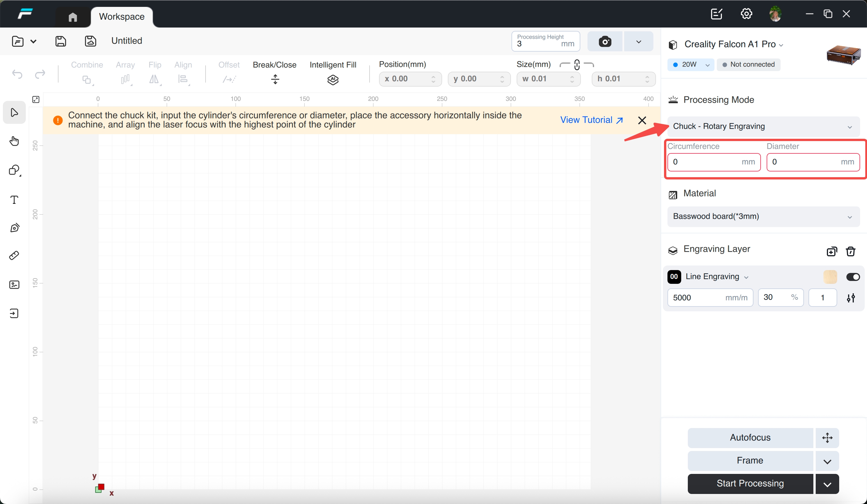Toggle the size aspect ratio lock
Screen dimensions: 867x504
[x=577, y=65]
